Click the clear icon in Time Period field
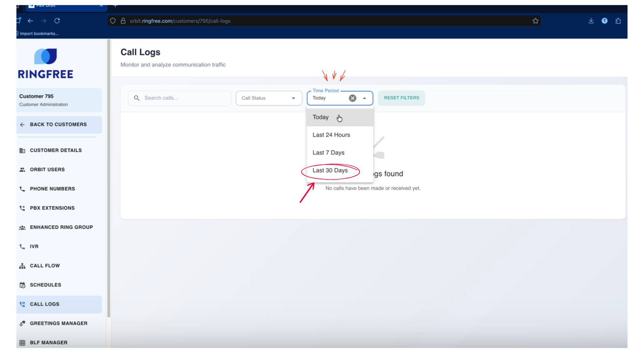The width and height of the screenshot is (644, 353). point(352,98)
